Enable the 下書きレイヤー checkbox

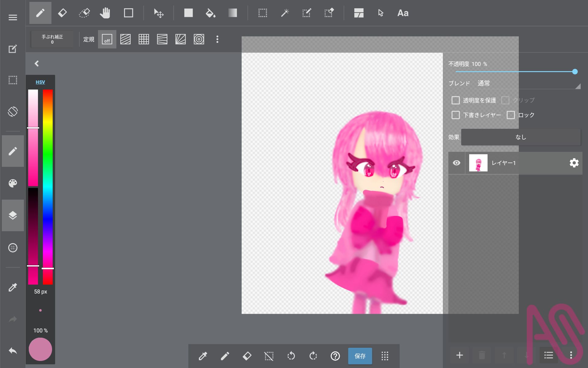pos(456,115)
